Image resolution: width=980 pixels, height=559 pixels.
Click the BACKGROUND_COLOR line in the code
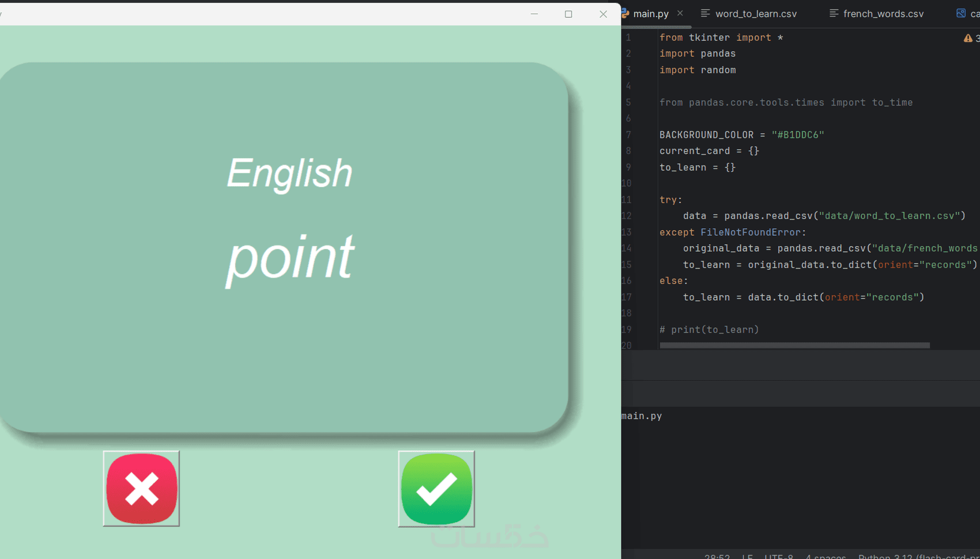[742, 135]
